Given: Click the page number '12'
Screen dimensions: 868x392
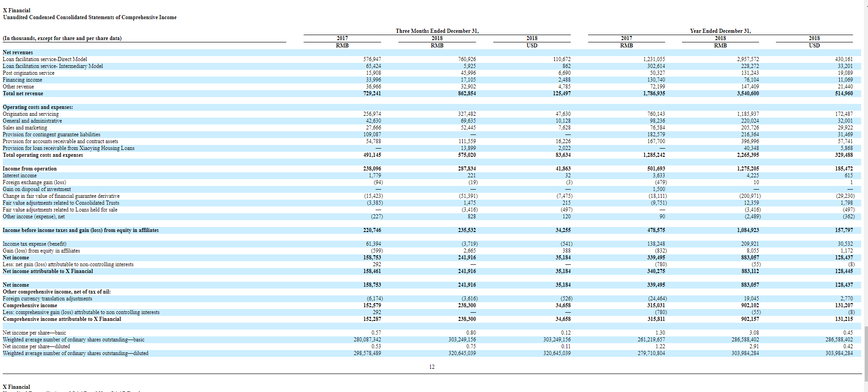Looking at the screenshot, I should pos(432,367).
